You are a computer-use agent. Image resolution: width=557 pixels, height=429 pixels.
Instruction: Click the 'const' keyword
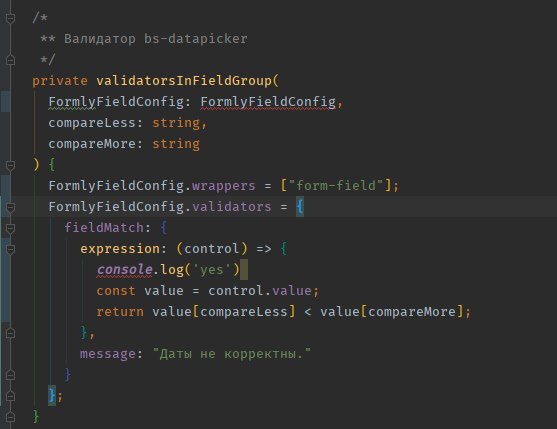coord(116,291)
